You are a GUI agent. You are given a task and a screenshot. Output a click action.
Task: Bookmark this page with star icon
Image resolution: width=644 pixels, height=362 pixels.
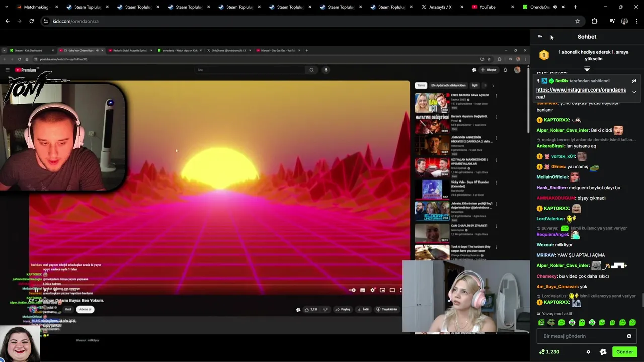tap(578, 21)
